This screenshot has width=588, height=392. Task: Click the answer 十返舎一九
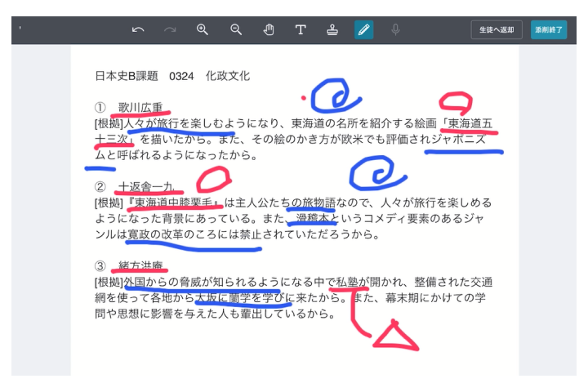(x=146, y=186)
